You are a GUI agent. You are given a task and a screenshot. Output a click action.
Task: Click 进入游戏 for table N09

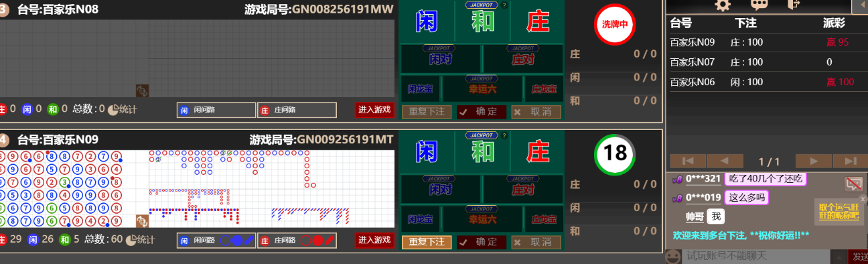pos(374,240)
